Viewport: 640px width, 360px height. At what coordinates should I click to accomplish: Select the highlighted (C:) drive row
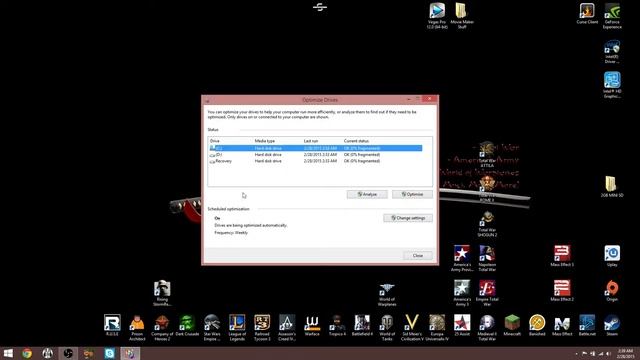(316, 148)
